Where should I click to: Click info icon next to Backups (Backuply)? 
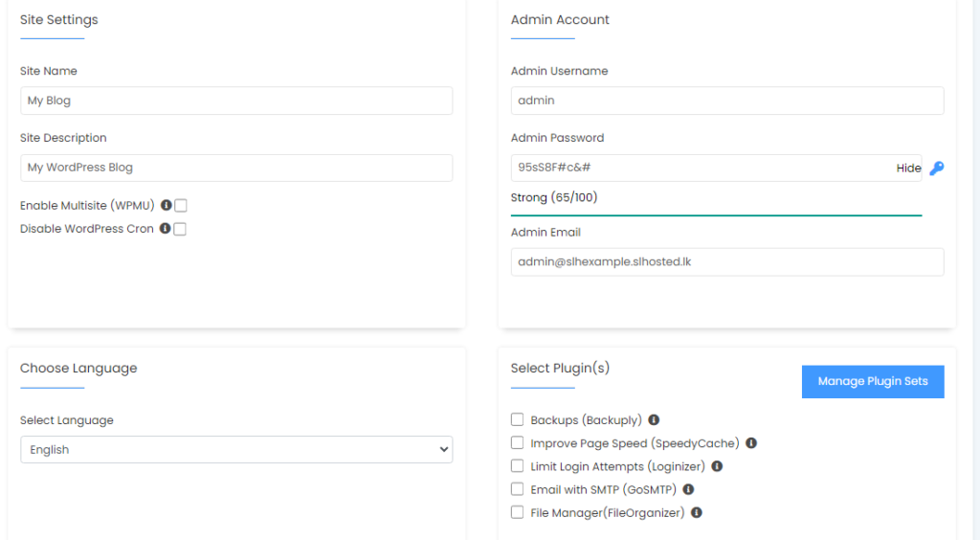pos(654,420)
